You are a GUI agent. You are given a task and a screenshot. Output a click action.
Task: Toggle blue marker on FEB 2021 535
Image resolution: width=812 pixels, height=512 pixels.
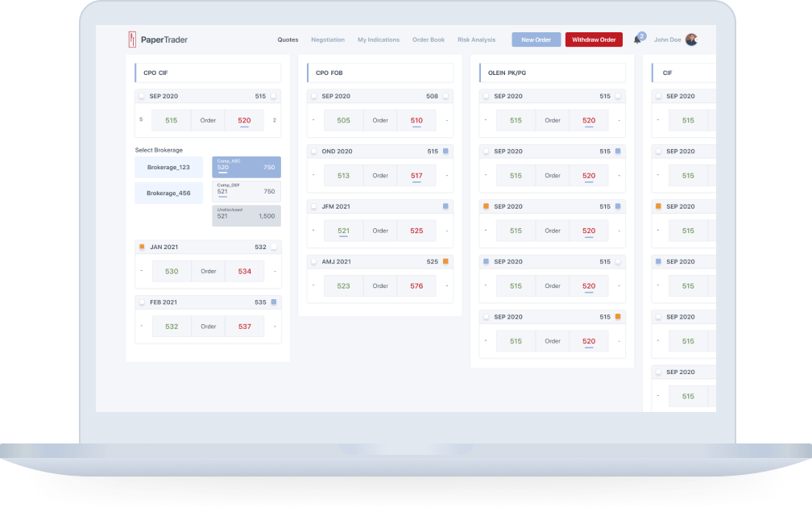[x=274, y=302]
